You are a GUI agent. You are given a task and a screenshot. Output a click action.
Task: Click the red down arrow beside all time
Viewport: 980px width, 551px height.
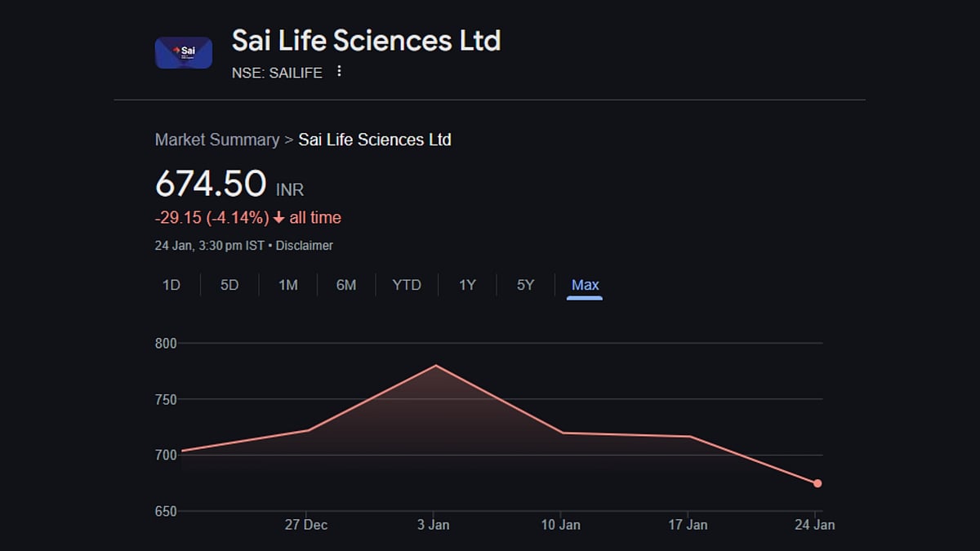pyautogui.click(x=279, y=218)
